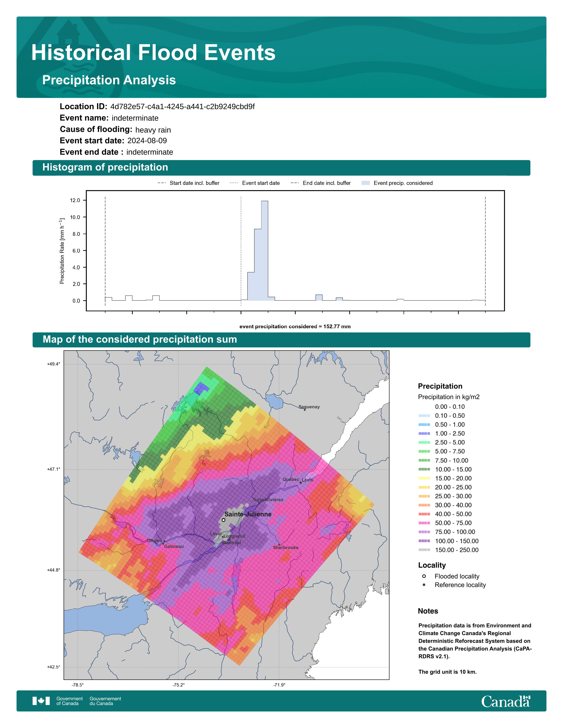The image size is (563, 728).
Task: Click the 15.00 - 20.00 yellow legend swatch
Action: click(x=424, y=478)
